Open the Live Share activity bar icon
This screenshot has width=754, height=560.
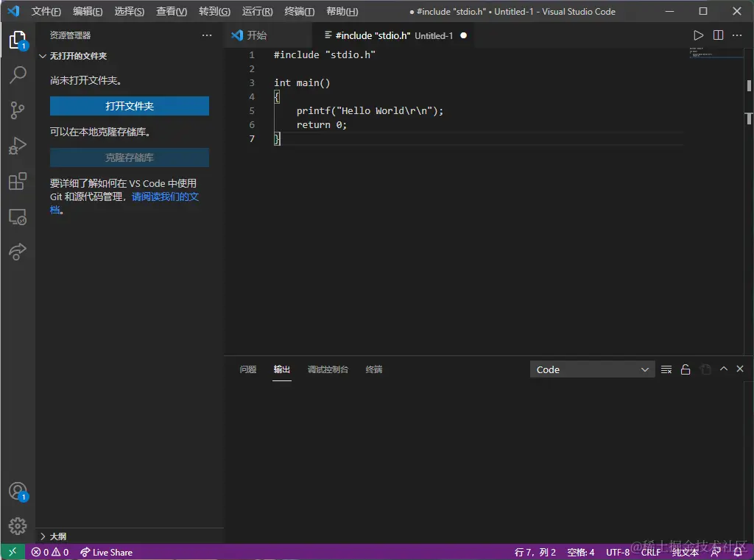coord(18,252)
